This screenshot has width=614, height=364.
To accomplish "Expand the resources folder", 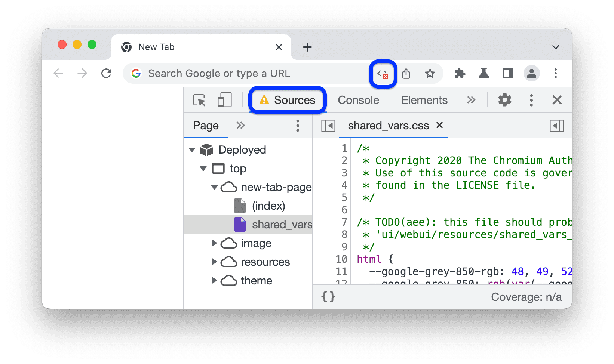I will 214,262.
